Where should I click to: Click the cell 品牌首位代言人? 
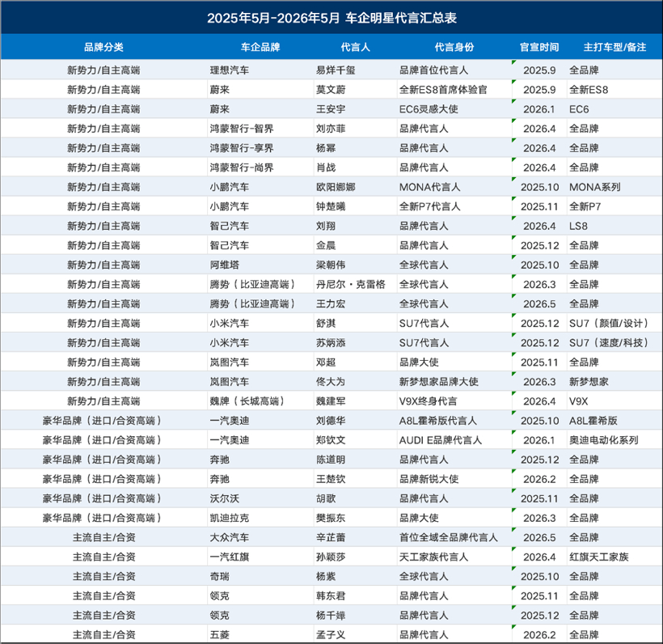[x=434, y=70]
